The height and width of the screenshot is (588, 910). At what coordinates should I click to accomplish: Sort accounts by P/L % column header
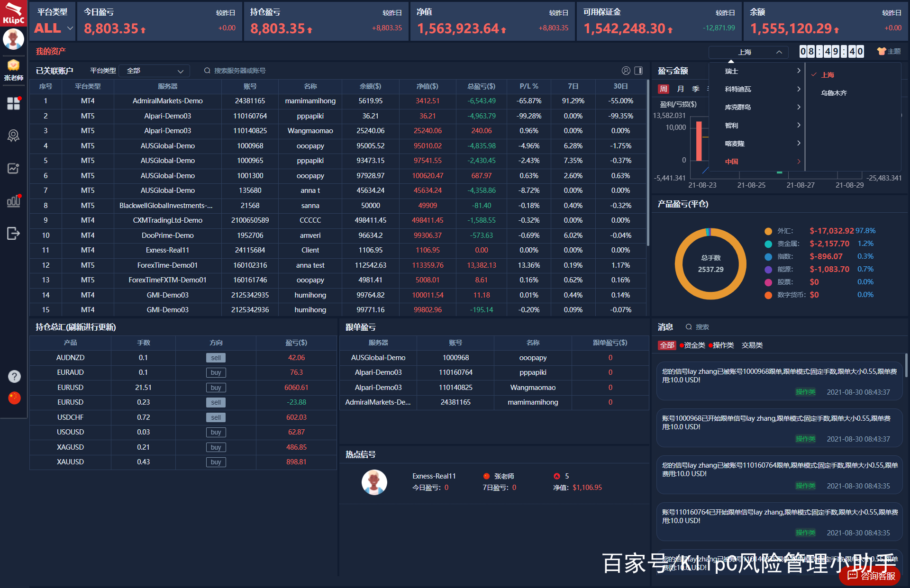click(528, 86)
